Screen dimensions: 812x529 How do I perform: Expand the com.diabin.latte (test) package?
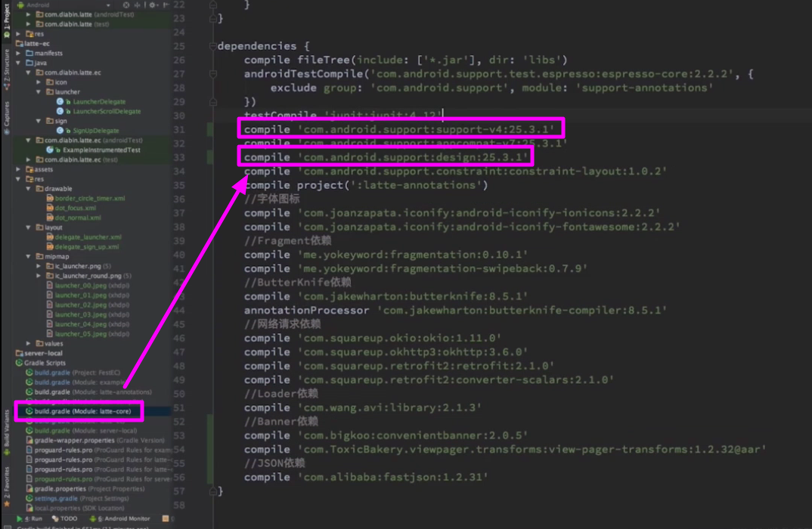point(29,24)
